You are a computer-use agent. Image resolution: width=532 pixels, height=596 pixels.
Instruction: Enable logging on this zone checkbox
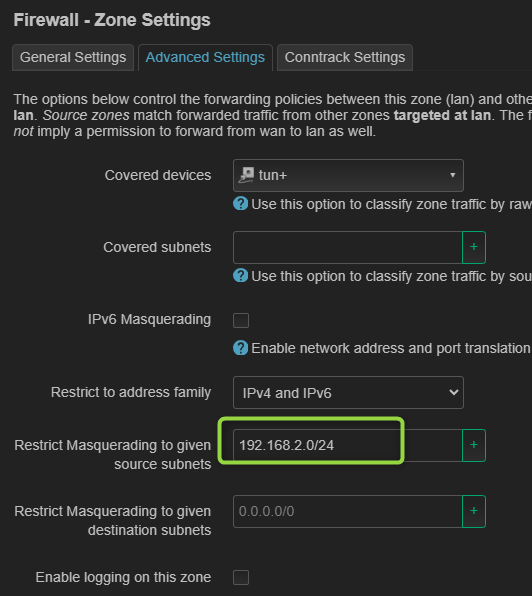pyautogui.click(x=241, y=577)
